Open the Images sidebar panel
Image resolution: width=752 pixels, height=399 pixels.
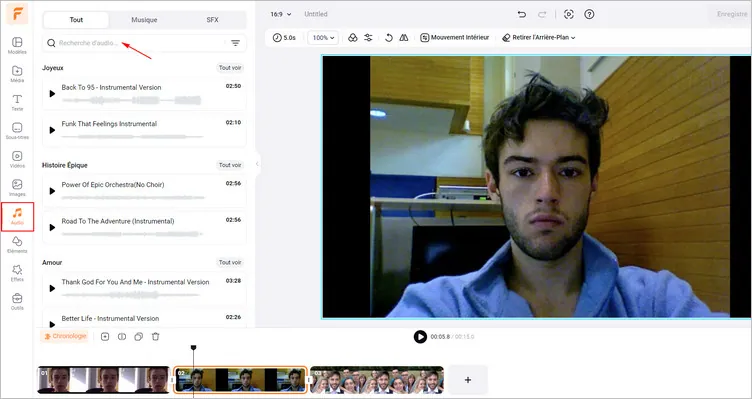[x=17, y=188]
